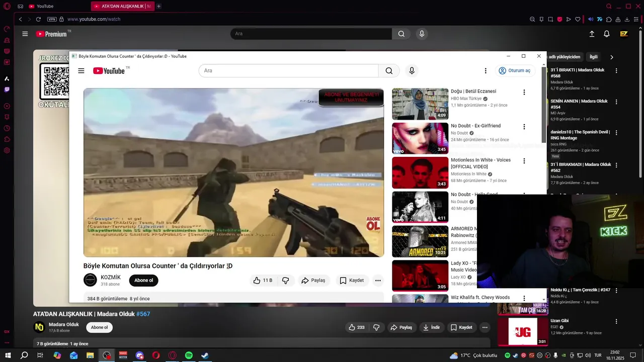Subscribe to KOZMİK with Abone ol
This screenshot has height=362, width=644.
(x=143, y=281)
